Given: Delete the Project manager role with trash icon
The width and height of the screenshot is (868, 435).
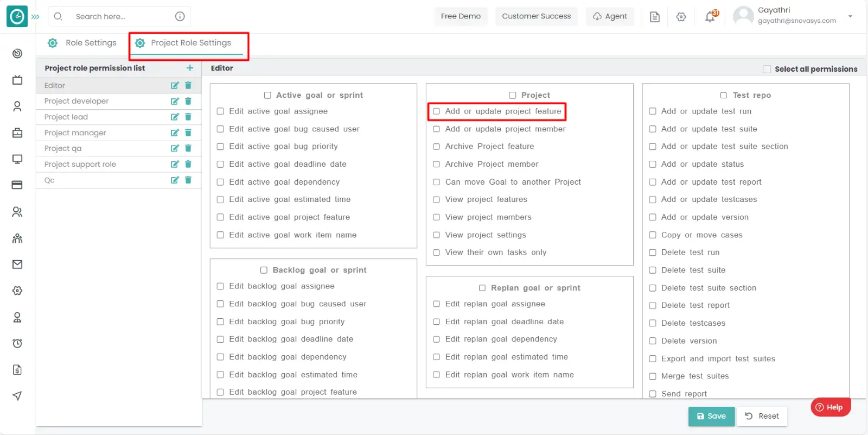Looking at the screenshot, I should point(188,133).
